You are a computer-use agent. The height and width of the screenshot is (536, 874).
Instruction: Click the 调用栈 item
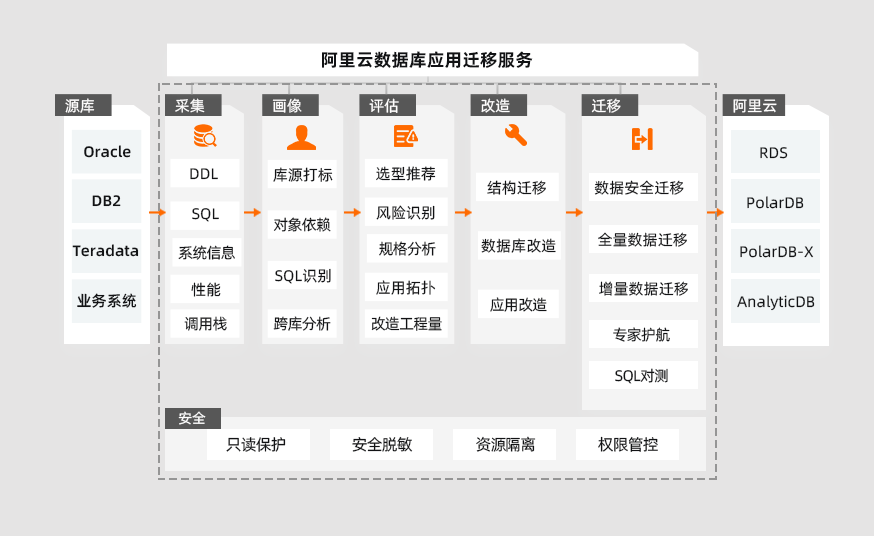[205, 324]
